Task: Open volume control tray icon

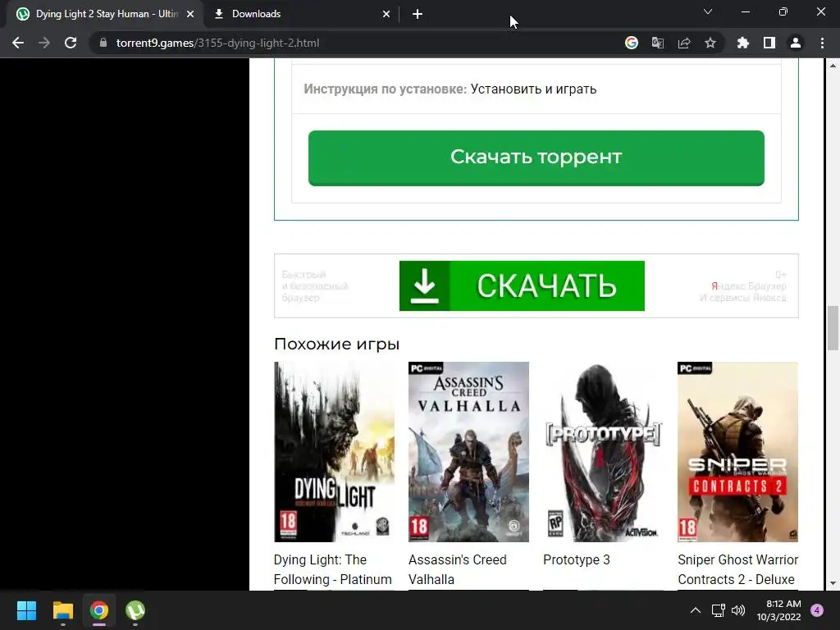Action: pyautogui.click(x=738, y=610)
